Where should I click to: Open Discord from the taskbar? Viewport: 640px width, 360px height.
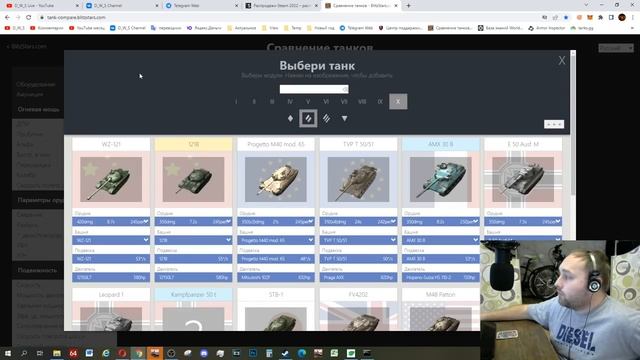[204, 353]
